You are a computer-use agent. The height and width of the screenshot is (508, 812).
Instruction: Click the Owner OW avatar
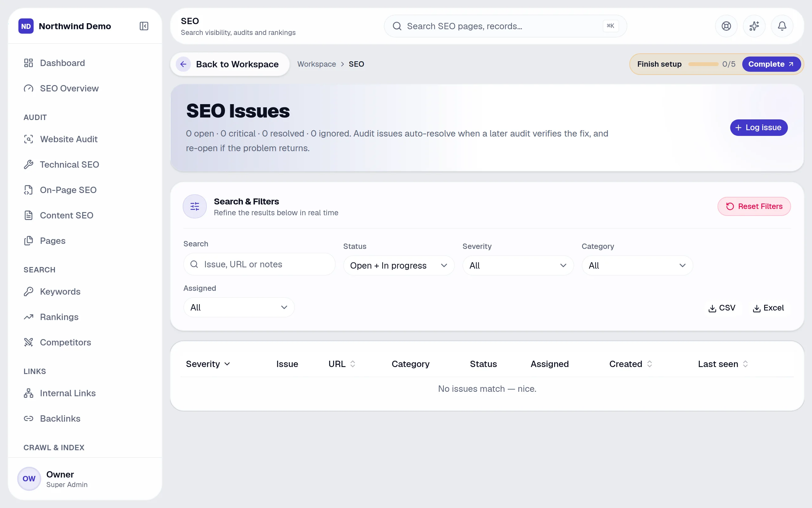coord(29,478)
